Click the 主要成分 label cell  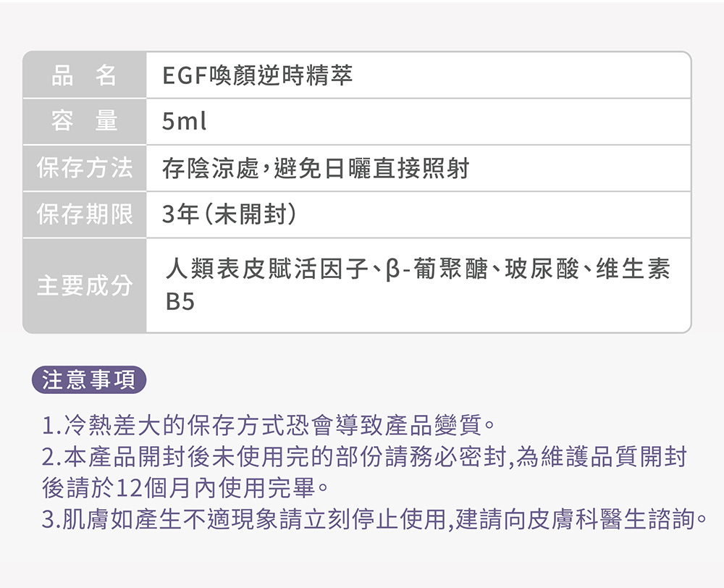[x=84, y=286]
